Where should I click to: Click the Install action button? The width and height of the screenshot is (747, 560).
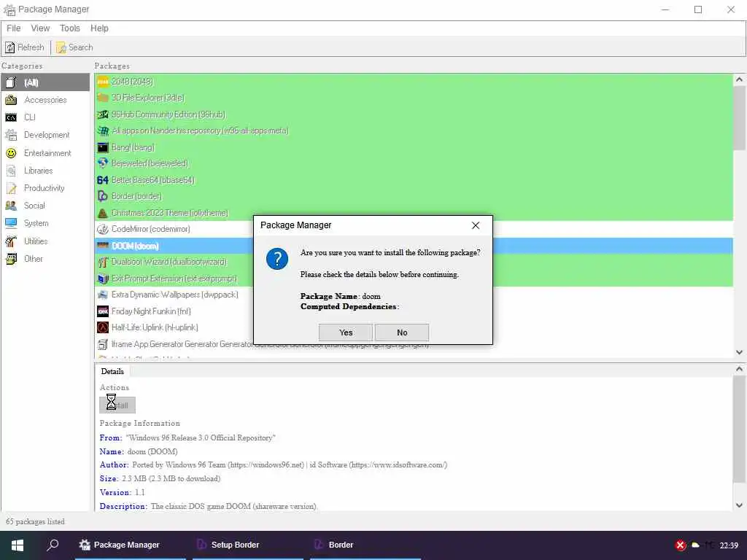point(117,405)
